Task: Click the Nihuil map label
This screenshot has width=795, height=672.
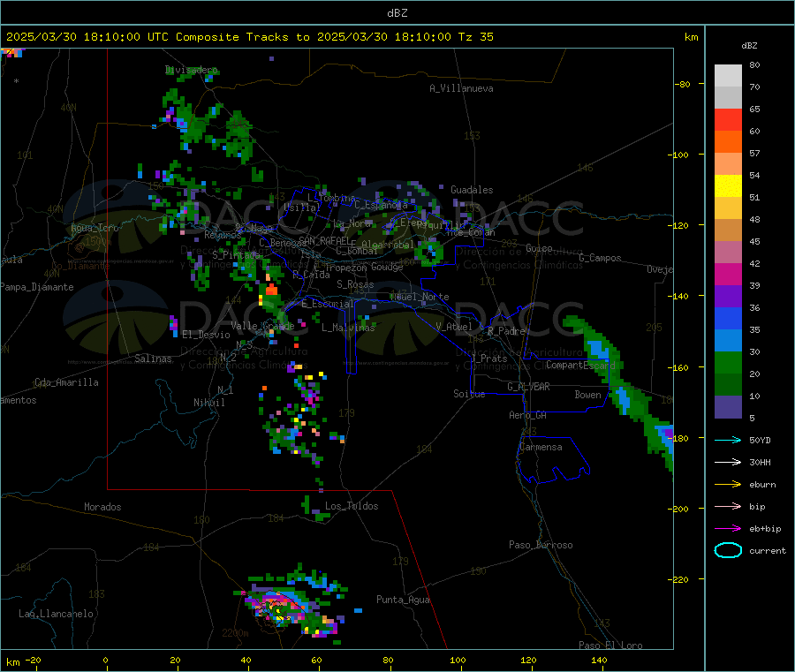Action: click(x=208, y=403)
